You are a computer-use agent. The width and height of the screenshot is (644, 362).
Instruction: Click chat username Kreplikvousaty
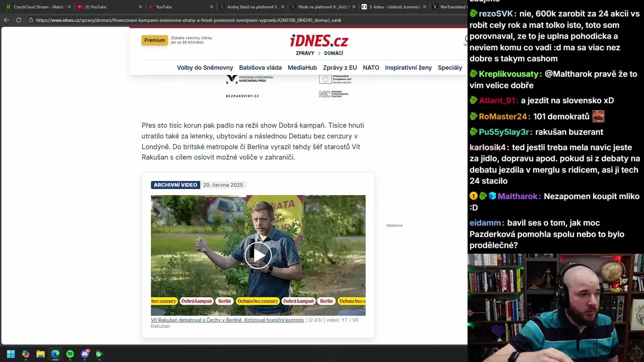pos(509,74)
